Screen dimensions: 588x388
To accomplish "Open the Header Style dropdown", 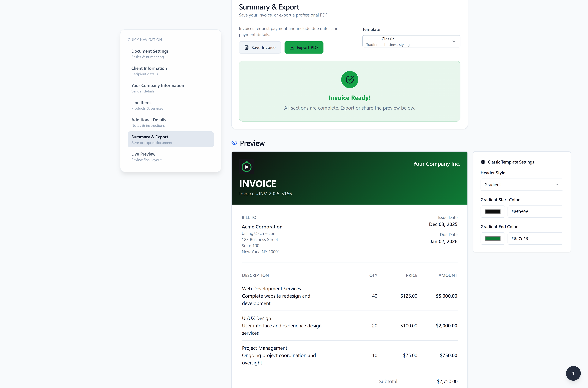I will pos(522,185).
